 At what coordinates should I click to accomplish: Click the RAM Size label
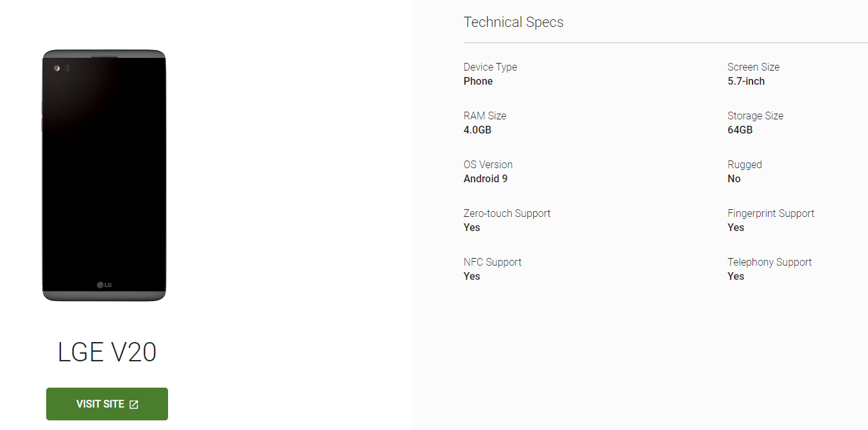pyautogui.click(x=484, y=116)
